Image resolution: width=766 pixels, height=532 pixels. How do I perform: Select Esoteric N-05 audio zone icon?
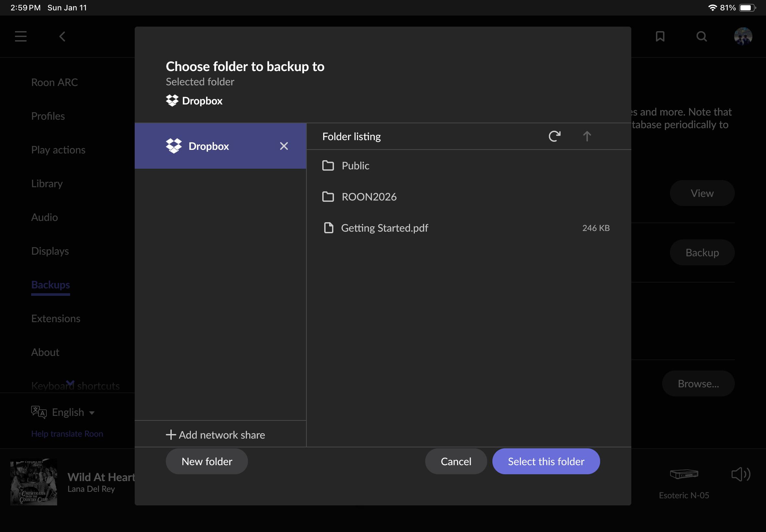pos(684,474)
